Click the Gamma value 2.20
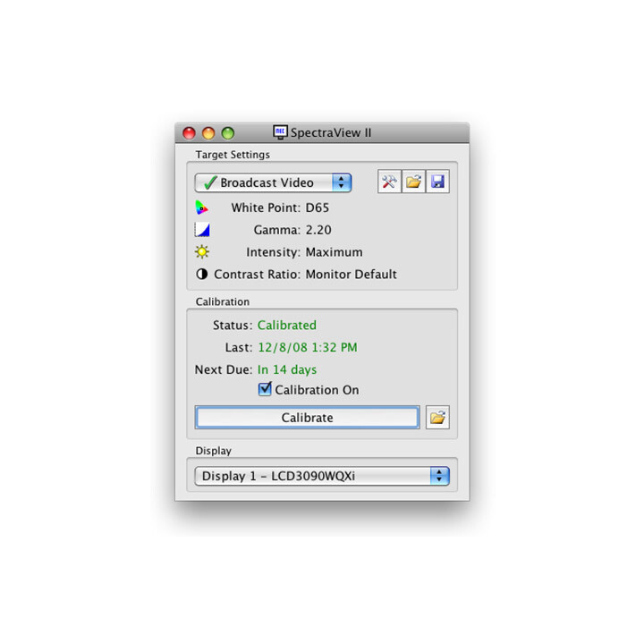 (318, 230)
